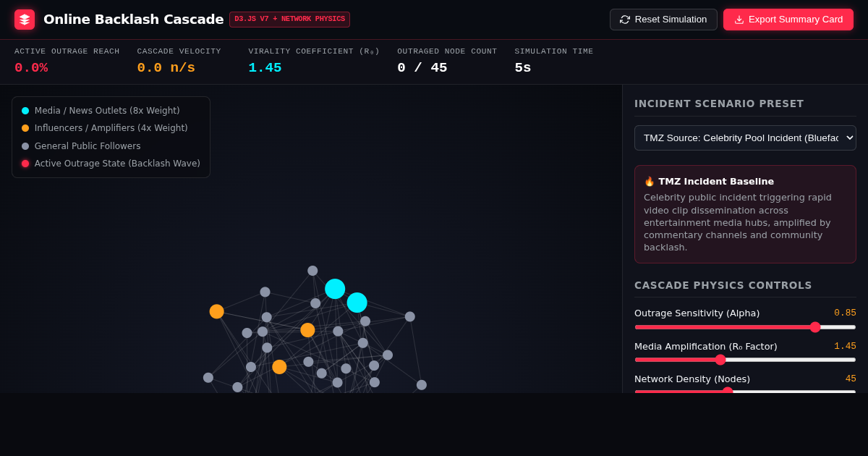This screenshot has width=868, height=456.
Task: Adjust the Network Density (Nodes) slider
Action: point(745,392)
